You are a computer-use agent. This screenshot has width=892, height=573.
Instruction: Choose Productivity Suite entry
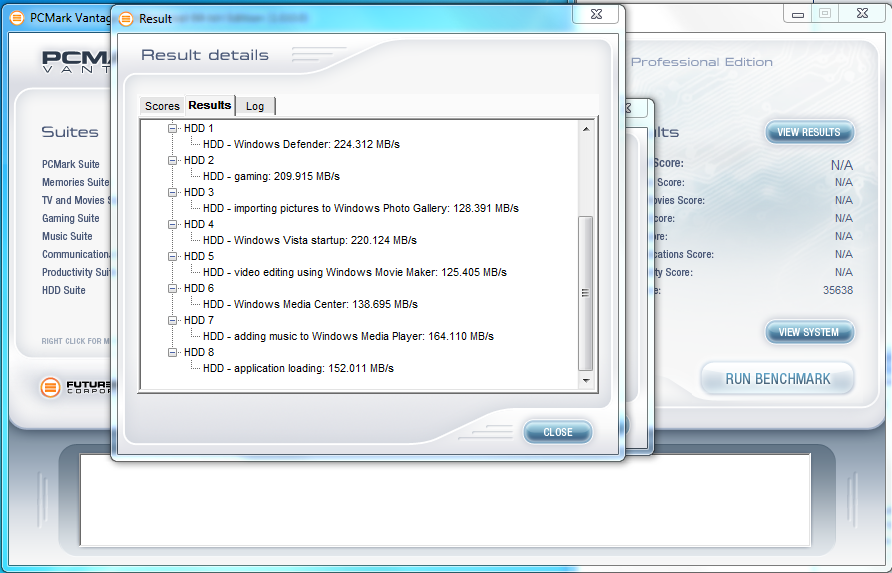click(76, 273)
